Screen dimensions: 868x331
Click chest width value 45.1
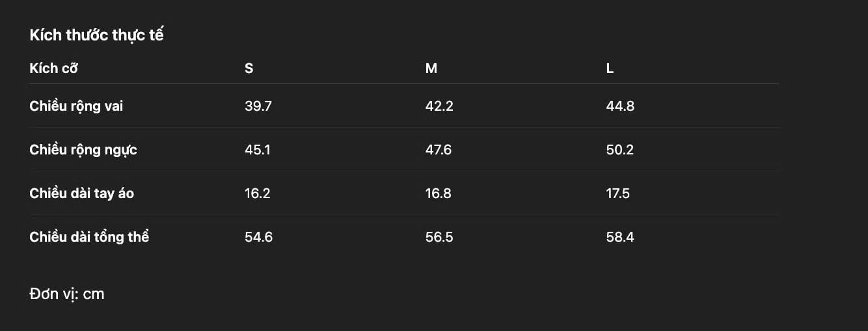point(258,150)
